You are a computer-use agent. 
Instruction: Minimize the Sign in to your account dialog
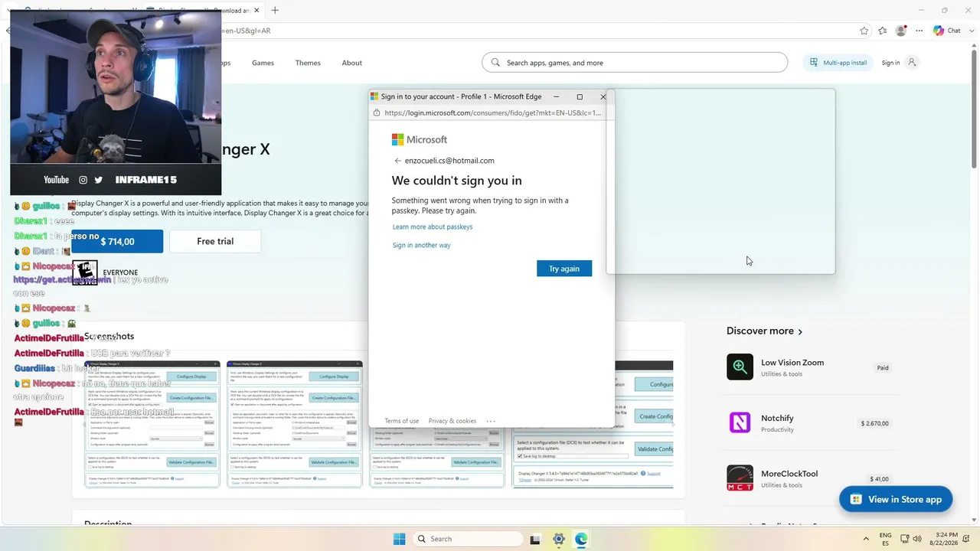557,96
